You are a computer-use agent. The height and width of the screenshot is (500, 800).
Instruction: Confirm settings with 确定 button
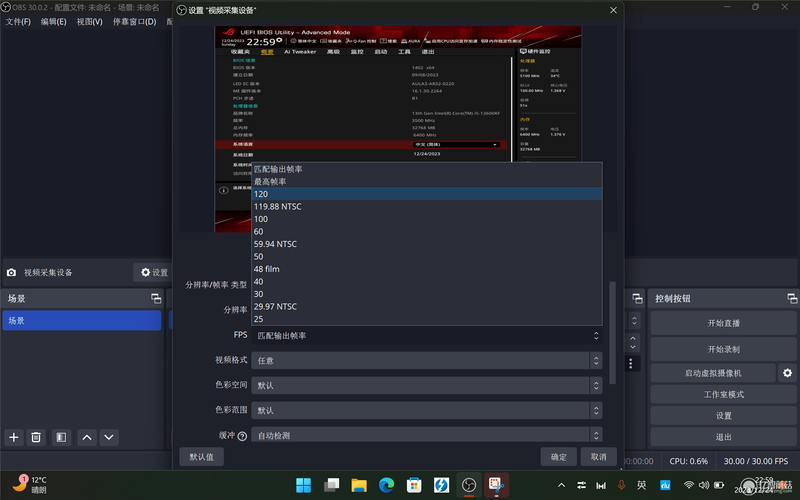coord(559,457)
